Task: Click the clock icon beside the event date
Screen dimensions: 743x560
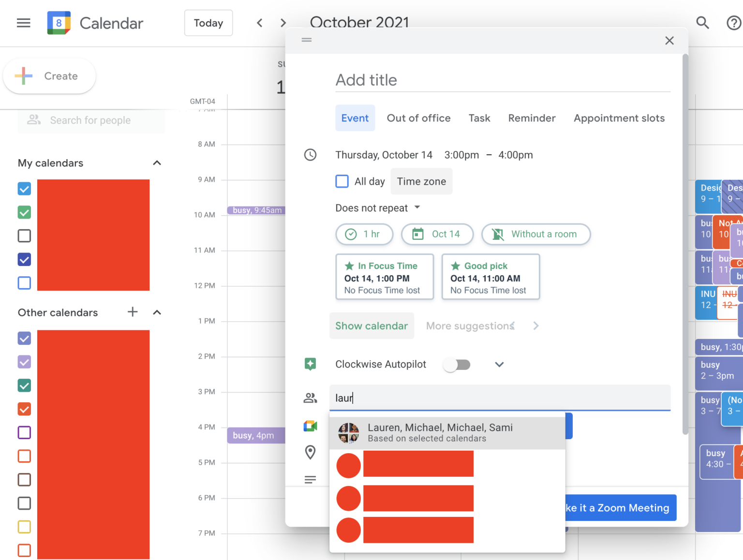Action: tap(310, 155)
